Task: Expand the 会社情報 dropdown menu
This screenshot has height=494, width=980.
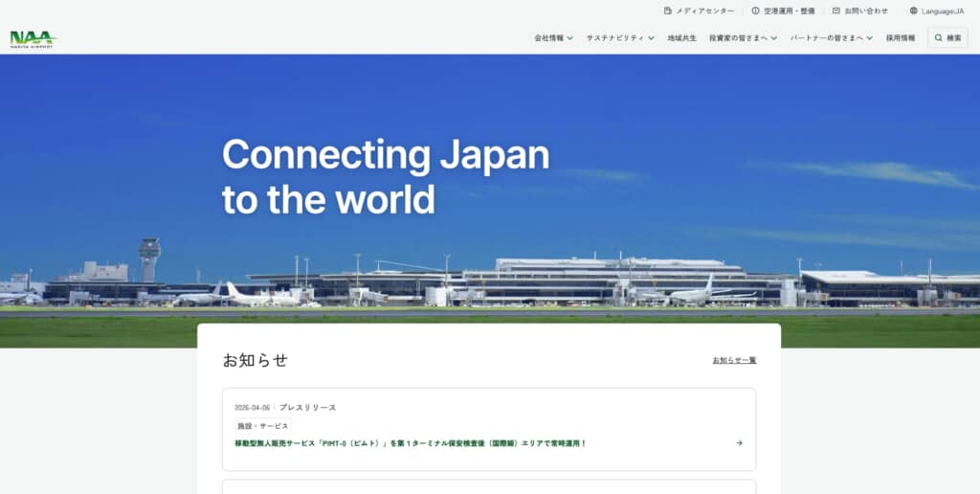Action: coord(554,38)
